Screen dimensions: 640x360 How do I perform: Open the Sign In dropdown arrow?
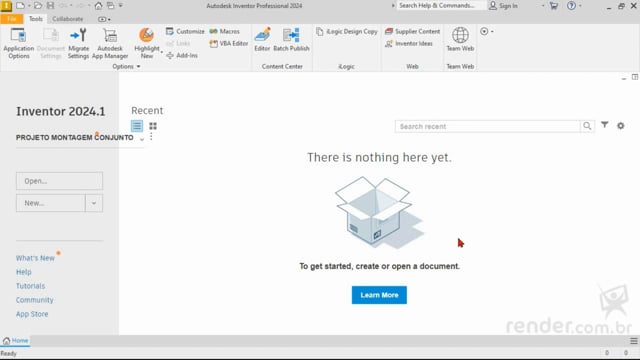543,6
